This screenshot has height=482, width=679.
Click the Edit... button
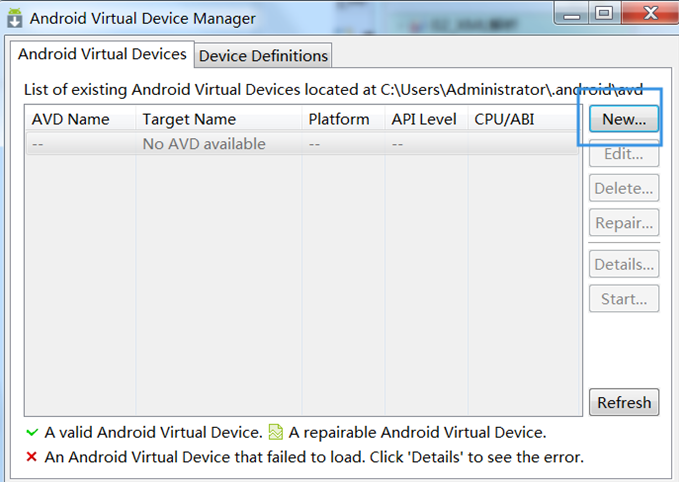point(624,154)
